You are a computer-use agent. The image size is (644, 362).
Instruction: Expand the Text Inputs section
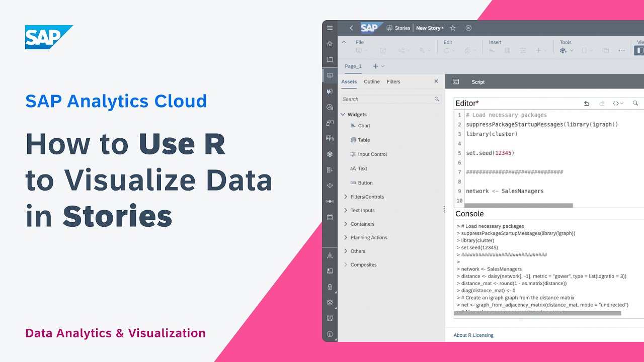(x=346, y=210)
